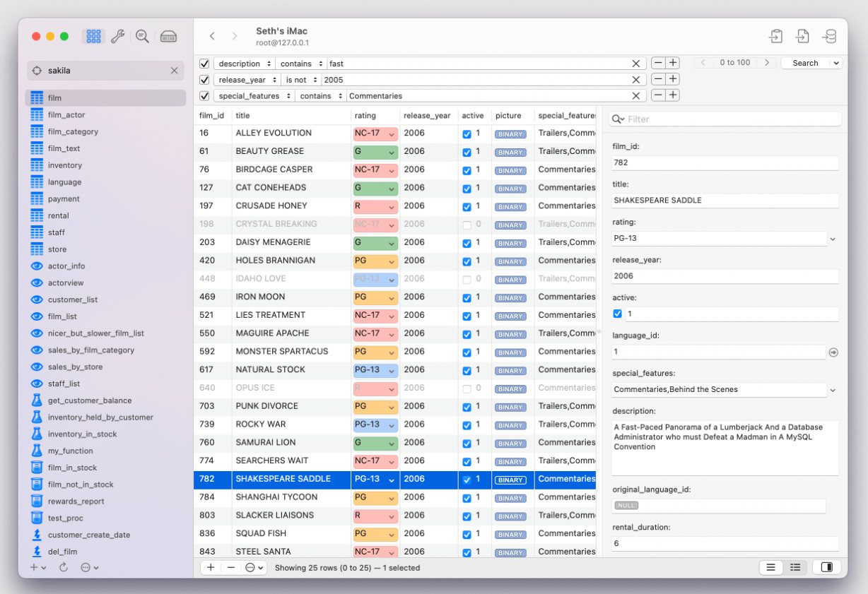This screenshot has width=868, height=594.
Task: Click the add row plus button below table
Action: [x=211, y=568]
